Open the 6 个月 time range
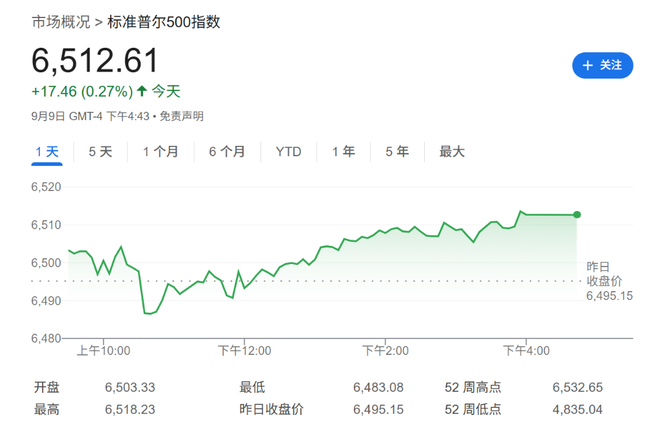The image size is (660, 435). pyautogui.click(x=227, y=152)
